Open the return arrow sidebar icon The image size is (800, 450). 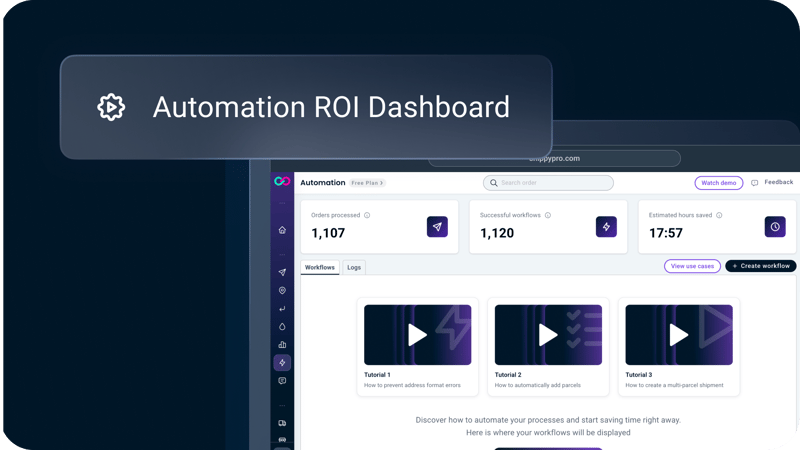[282, 309]
